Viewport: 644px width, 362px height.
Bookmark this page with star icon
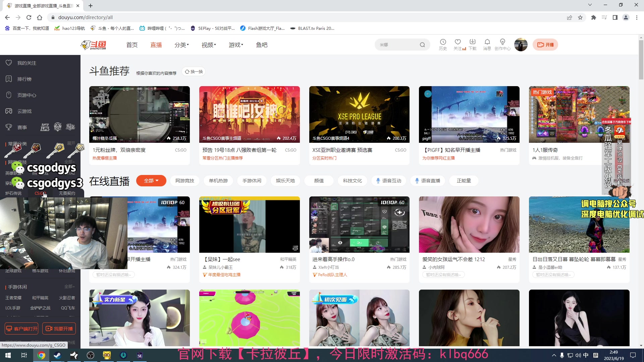[x=580, y=17]
